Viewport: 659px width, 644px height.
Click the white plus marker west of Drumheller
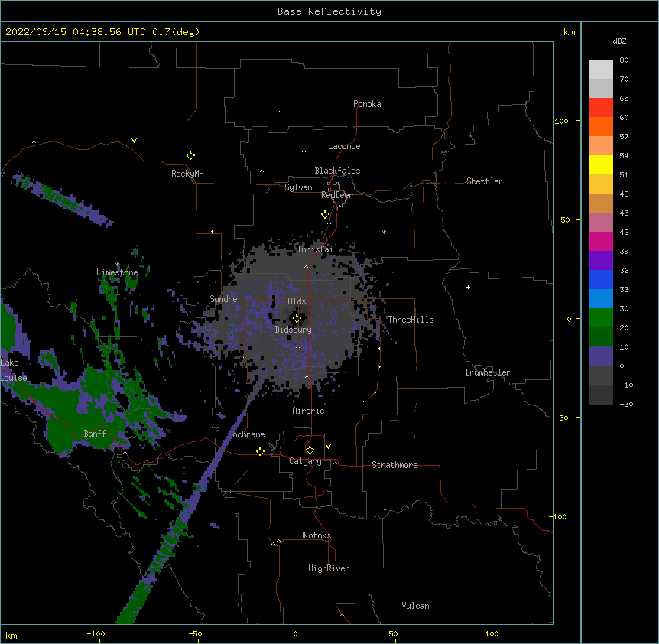[468, 287]
